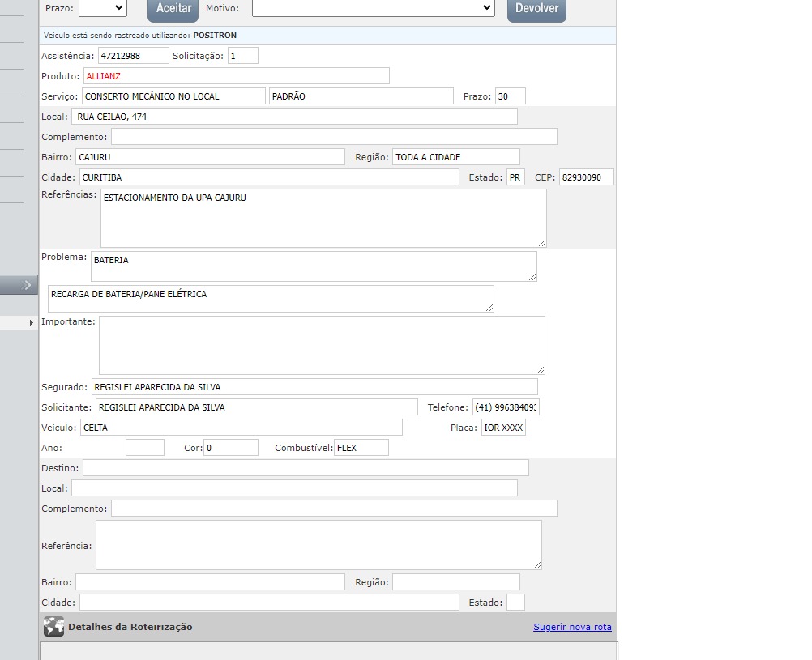Viewport: 812px width, 660px height.
Task: Click the Referências text area
Action: (x=323, y=218)
